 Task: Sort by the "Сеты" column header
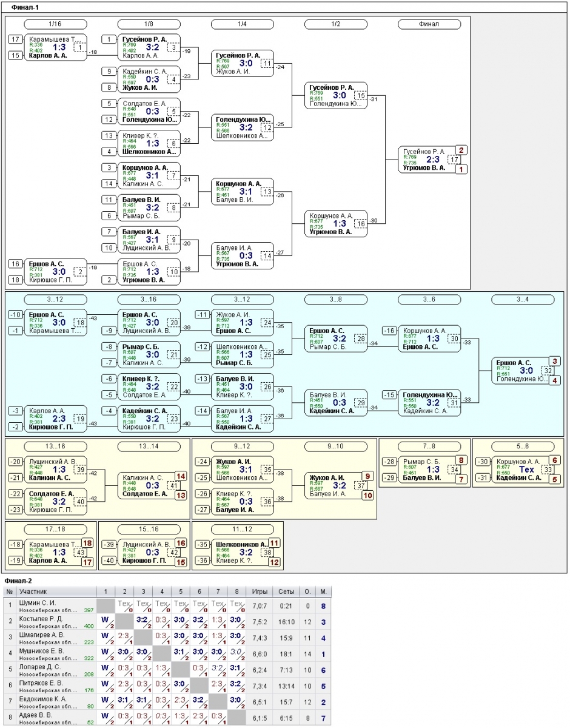click(x=287, y=591)
